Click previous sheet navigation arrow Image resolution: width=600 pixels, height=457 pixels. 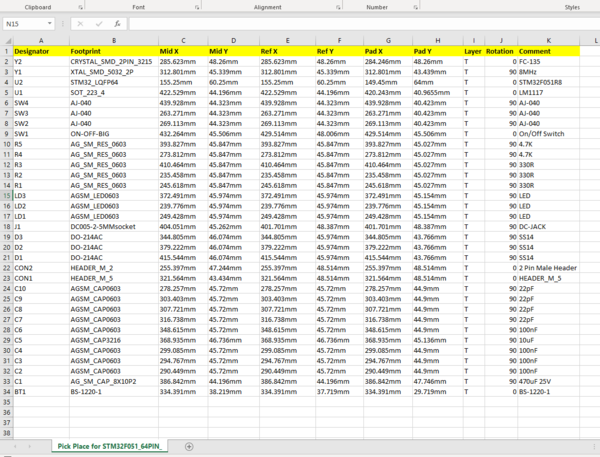point(15,446)
